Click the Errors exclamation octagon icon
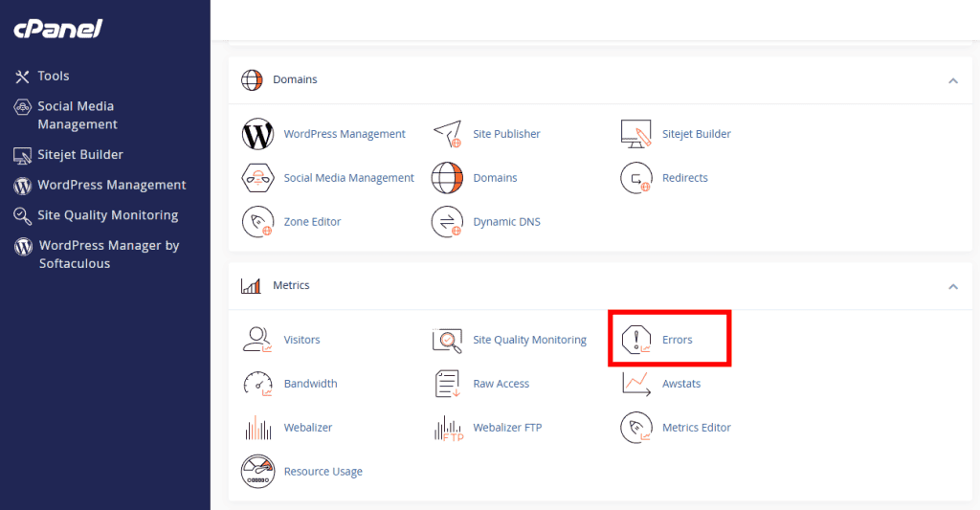 coord(636,340)
